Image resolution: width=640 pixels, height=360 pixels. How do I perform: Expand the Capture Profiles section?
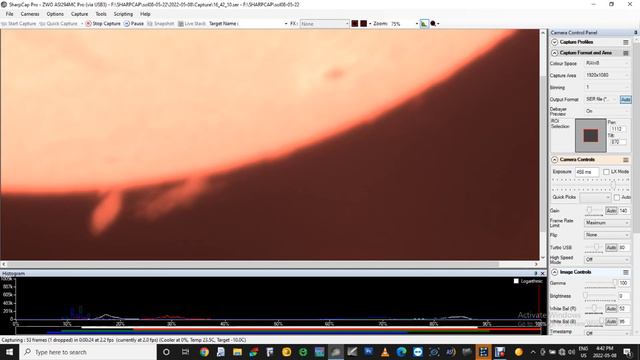tap(554, 42)
